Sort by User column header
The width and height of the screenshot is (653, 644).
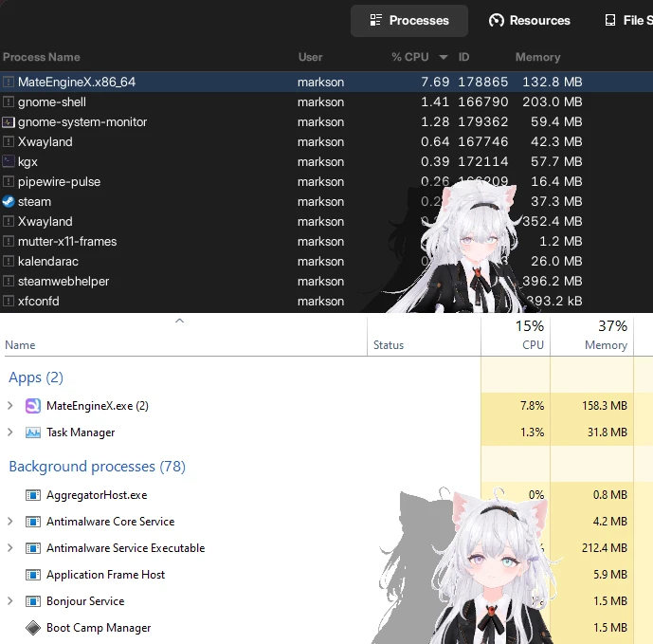310,57
